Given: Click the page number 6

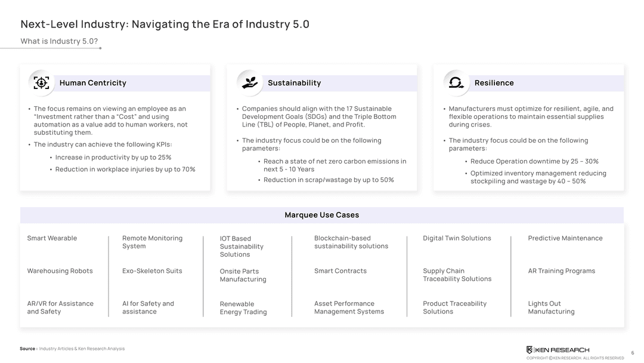Looking at the screenshot, I should 632,353.
